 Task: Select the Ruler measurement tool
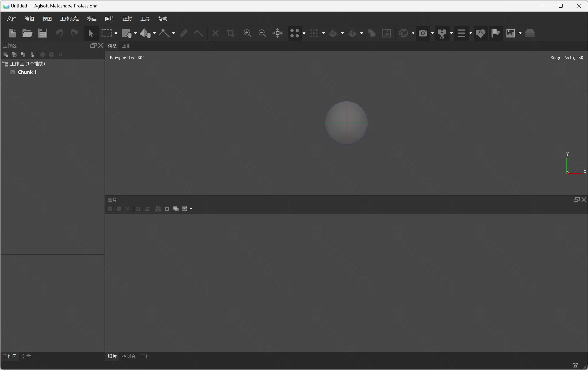[183, 33]
